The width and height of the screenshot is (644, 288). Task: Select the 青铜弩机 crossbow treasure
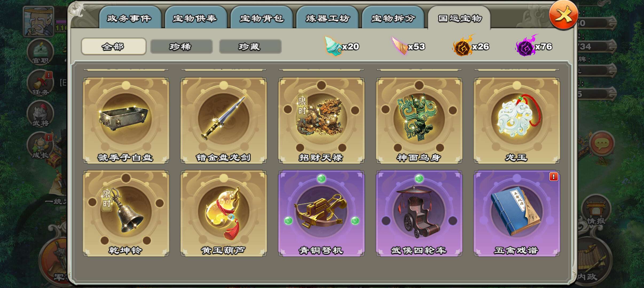(x=321, y=214)
